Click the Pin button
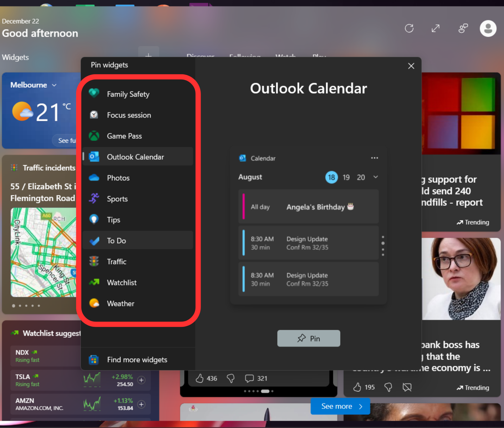 (x=308, y=339)
